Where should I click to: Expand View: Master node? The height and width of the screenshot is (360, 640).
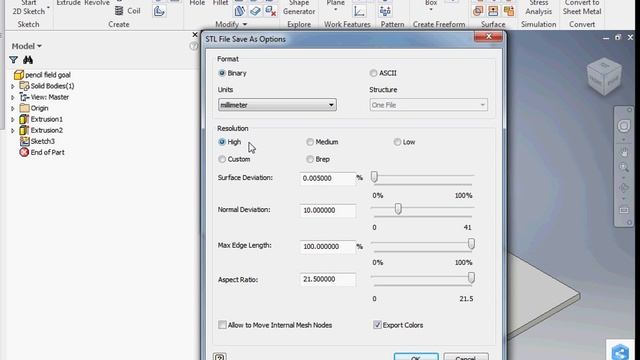click(x=13, y=97)
